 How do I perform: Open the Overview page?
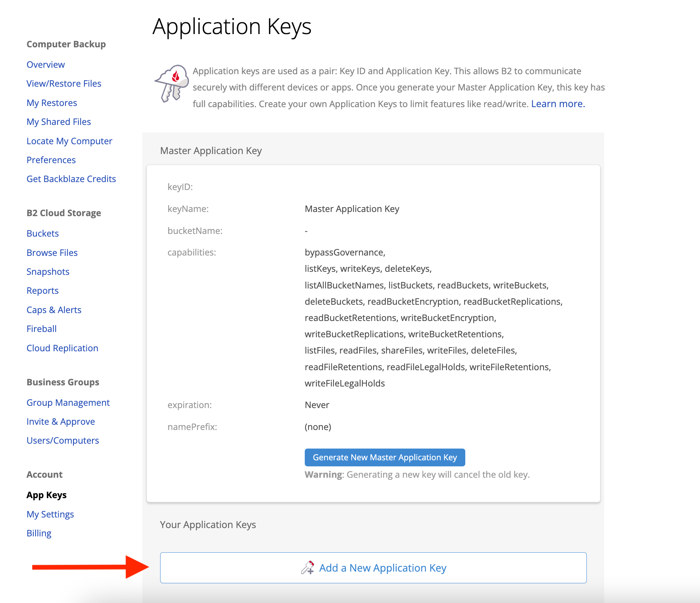(x=45, y=65)
